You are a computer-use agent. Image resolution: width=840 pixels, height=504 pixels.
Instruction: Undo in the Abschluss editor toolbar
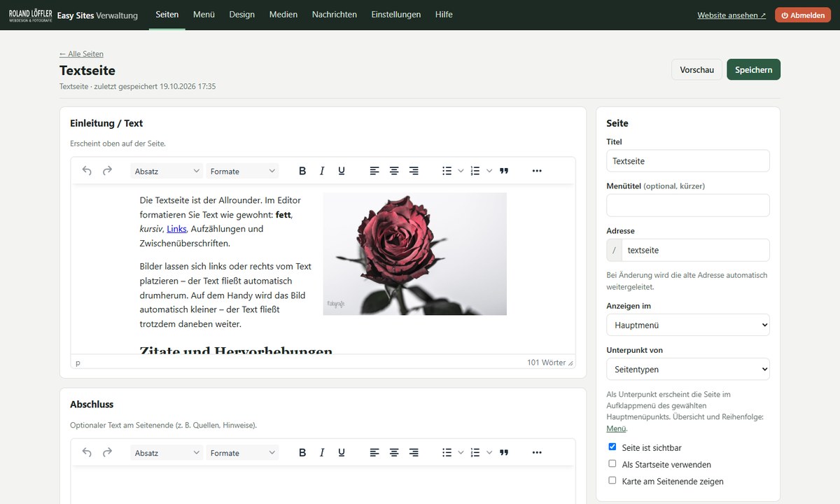(87, 453)
